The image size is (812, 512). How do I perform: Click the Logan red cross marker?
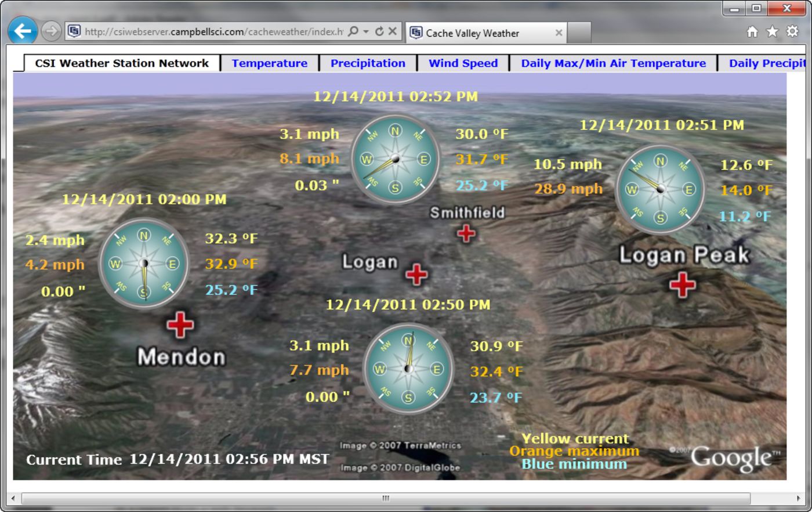click(x=417, y=274)
